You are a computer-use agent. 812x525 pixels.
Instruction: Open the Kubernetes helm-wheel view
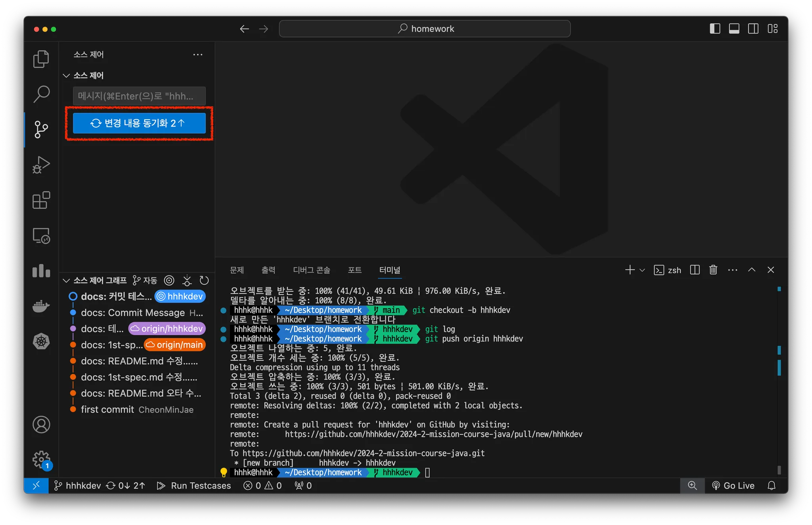tap(41, 341)
